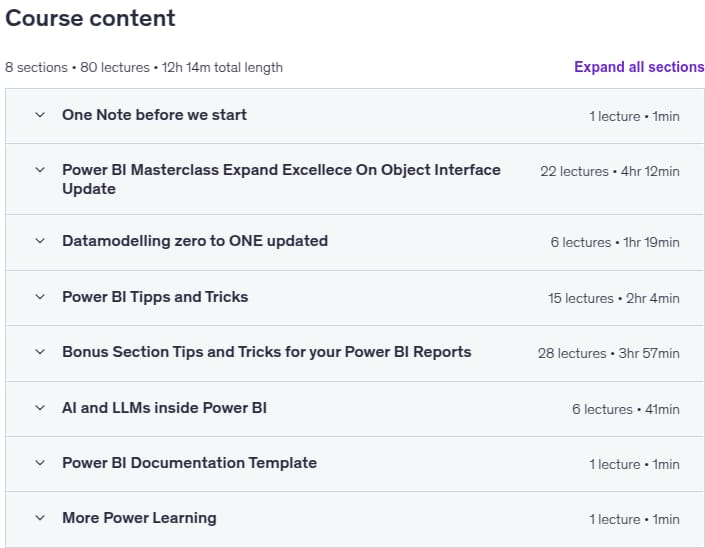The image size is (705, 548).
Task: Select Power BI Documentation Template title
Action: [x=189, y=463]
